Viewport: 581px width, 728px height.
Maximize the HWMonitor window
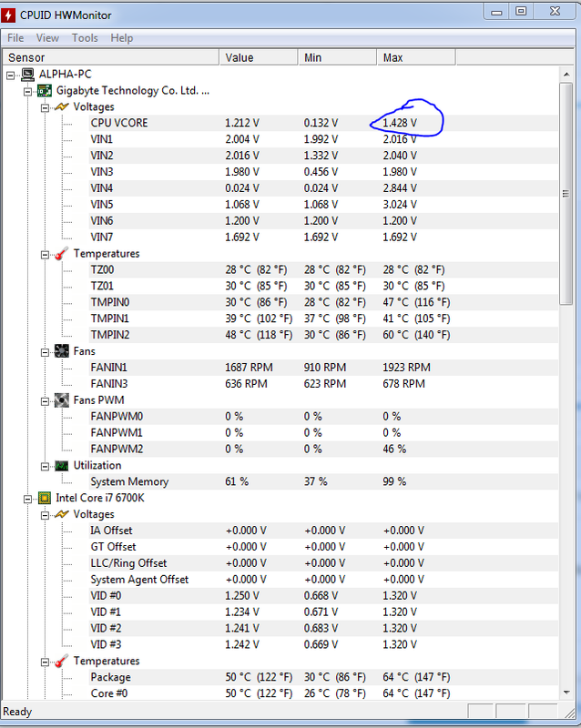click(x=522, y=11)
